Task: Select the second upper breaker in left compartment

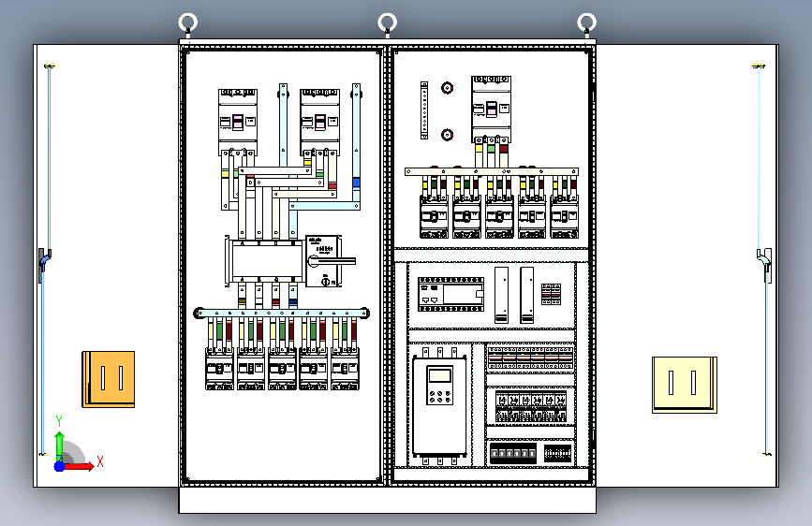Action: (x=320, y=121)
